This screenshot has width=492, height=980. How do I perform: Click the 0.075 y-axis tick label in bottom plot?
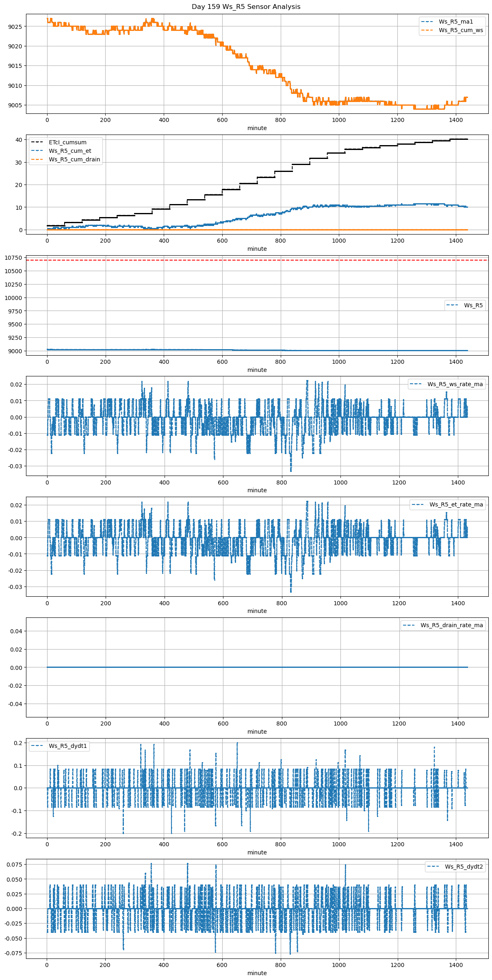13,864
